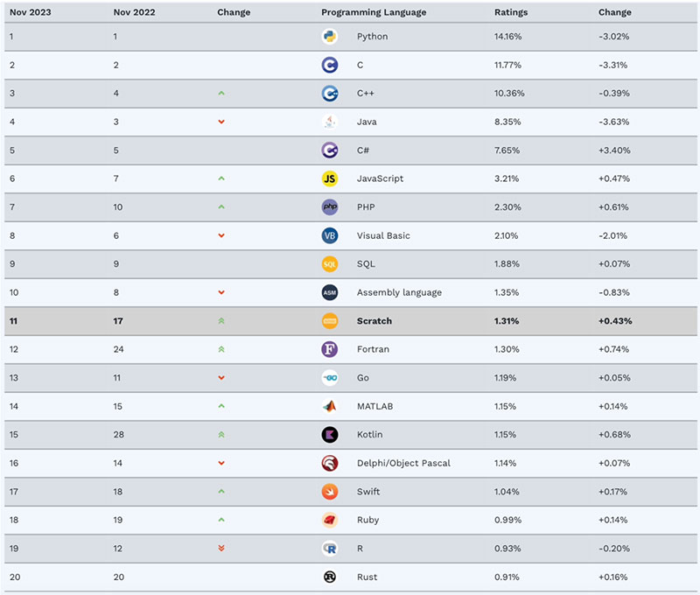The height and width of the screenshot is (595, 700).
Task: Click the MATLAB logo icon
Action: click(x=330, y=406)
